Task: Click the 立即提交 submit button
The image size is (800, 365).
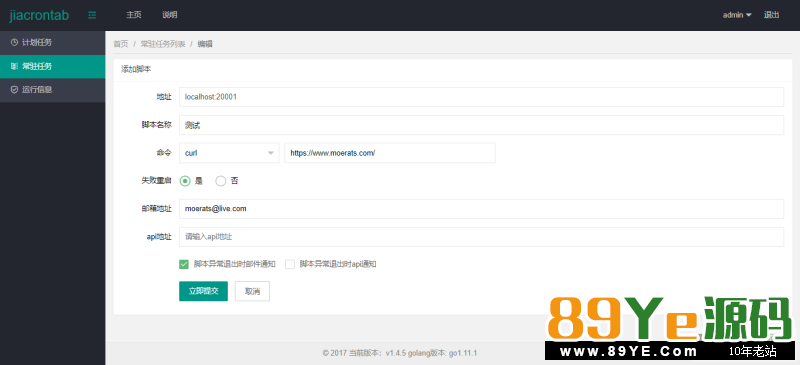Action: coord(204,291)
